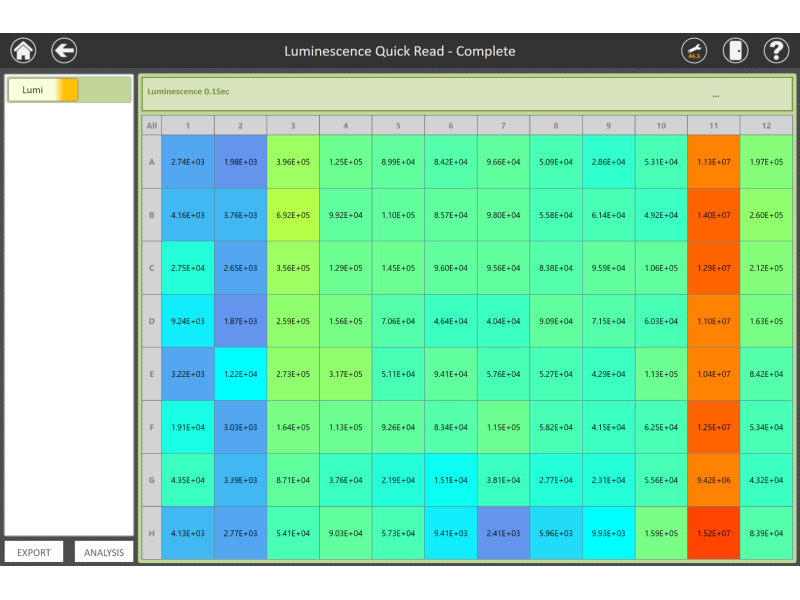Select column 3 header

[x=293, y=126]
